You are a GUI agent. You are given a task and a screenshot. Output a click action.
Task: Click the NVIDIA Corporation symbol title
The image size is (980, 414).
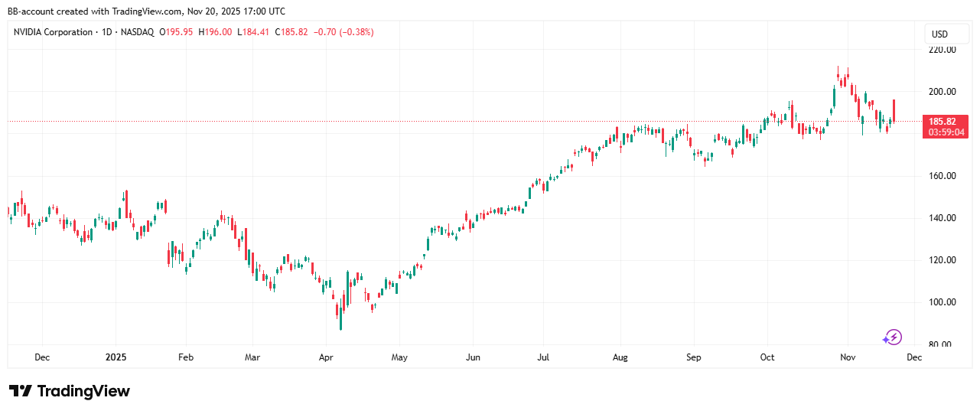click(x=53, y=32)
